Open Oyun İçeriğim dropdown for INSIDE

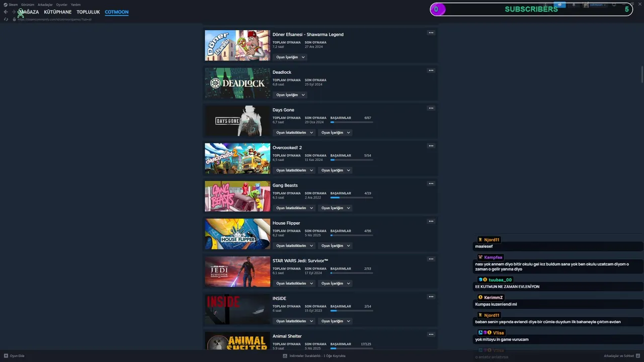coord(336,321)
